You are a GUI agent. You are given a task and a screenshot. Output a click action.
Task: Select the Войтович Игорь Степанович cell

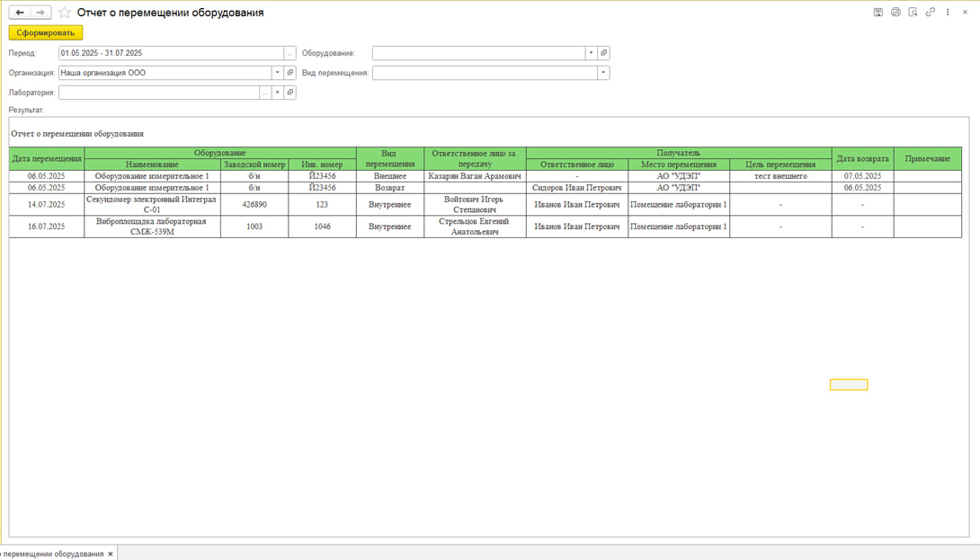475,204
